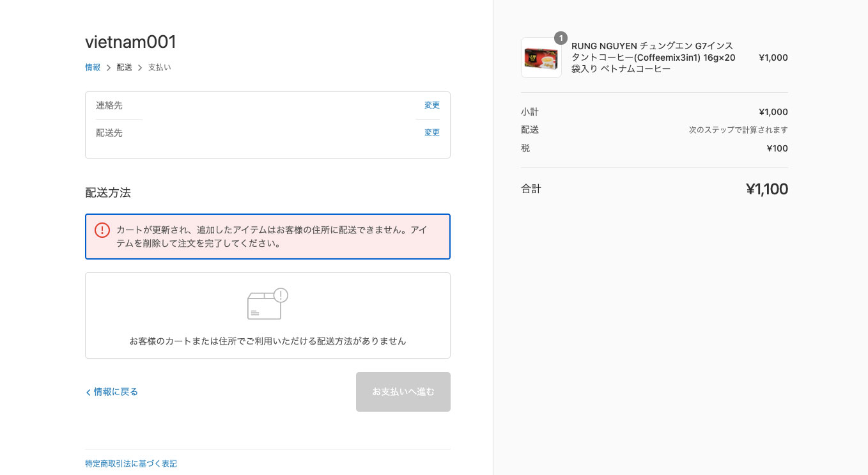Click 変更 next to 配送先
Viewport: 868px width, 475px height.
(432, 133)
